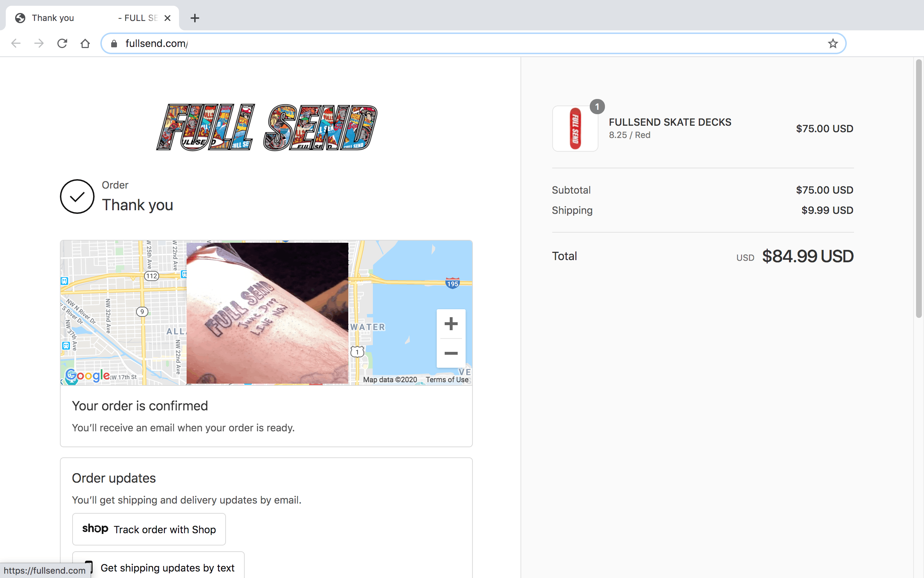Click the Interstate 195 shield on map
The height and width of the screenshot is (578, 924).
[453, 283]
